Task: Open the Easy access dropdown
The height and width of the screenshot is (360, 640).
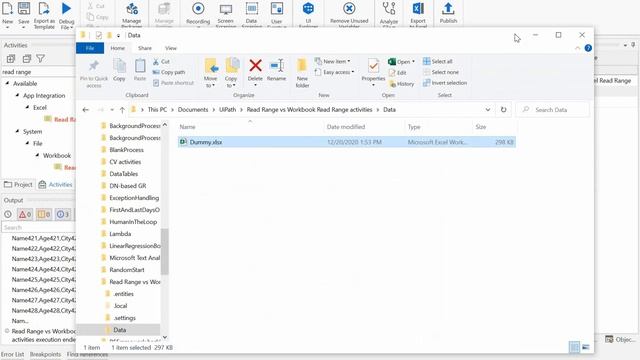Action: pos(334,72)
